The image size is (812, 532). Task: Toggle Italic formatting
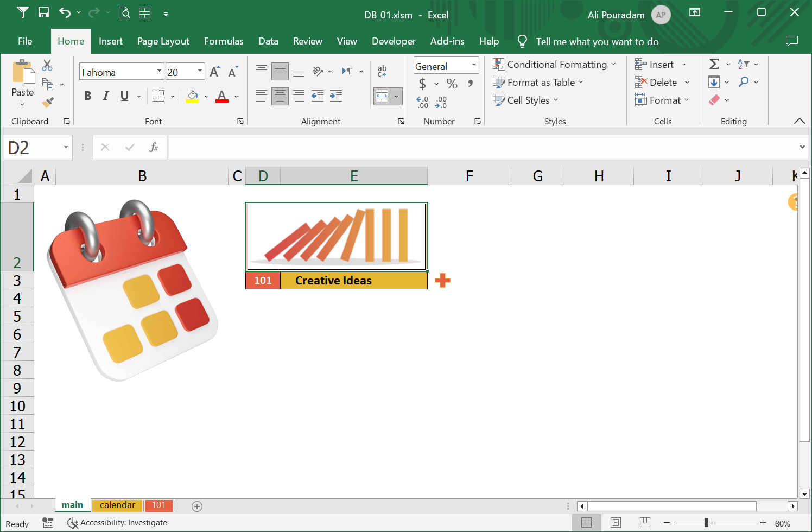(106, 96)
